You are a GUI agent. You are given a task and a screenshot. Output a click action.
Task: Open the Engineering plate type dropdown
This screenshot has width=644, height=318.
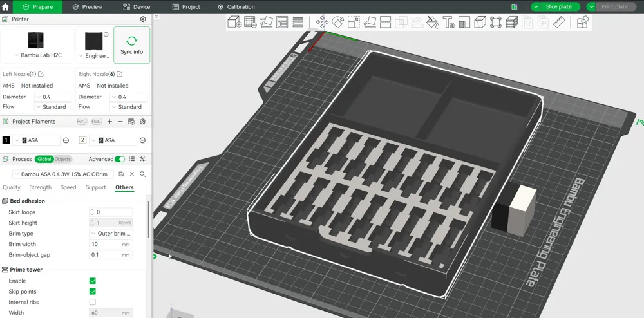coord(95,56)
